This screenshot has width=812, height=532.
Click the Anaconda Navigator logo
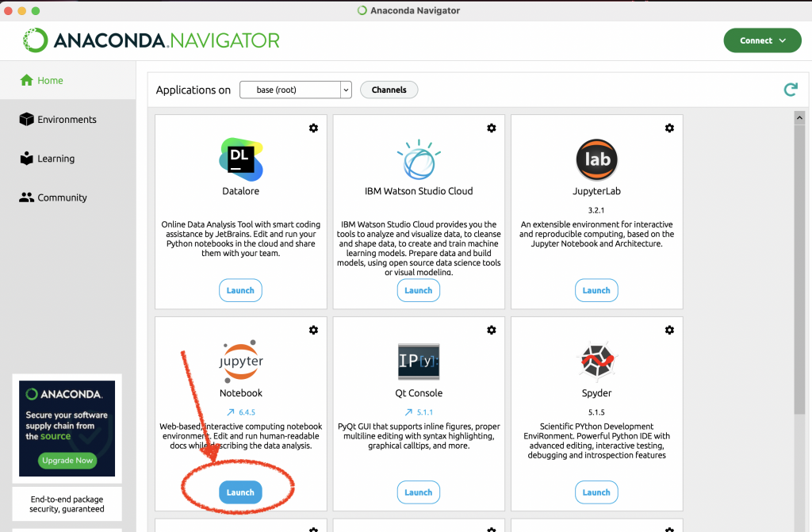(x=151, y=40)
